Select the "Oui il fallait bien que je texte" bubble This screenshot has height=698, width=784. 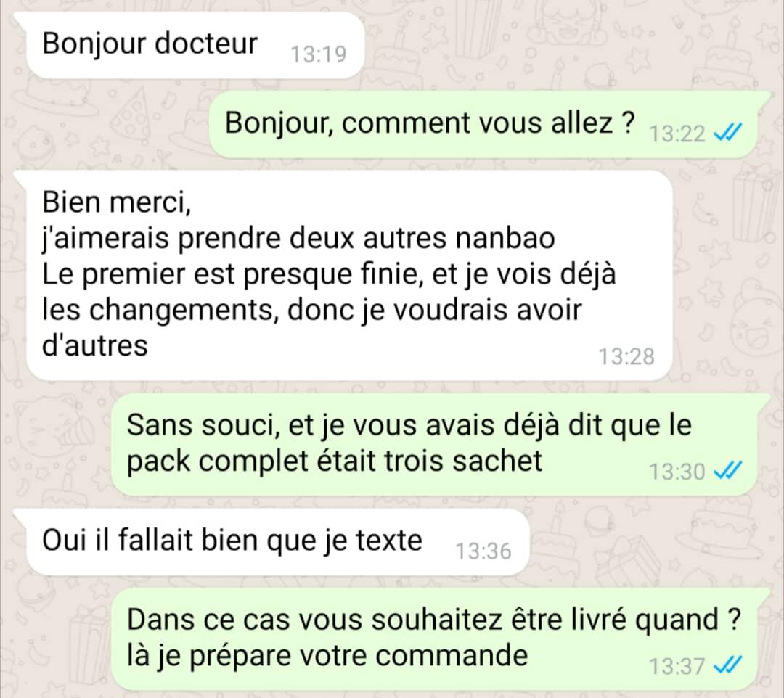[277, 542]
